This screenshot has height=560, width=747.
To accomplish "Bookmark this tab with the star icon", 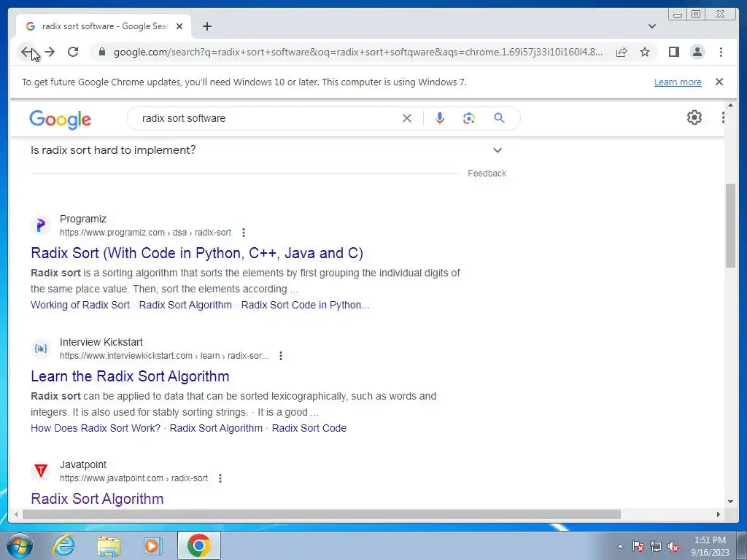I will click(645, 52).
